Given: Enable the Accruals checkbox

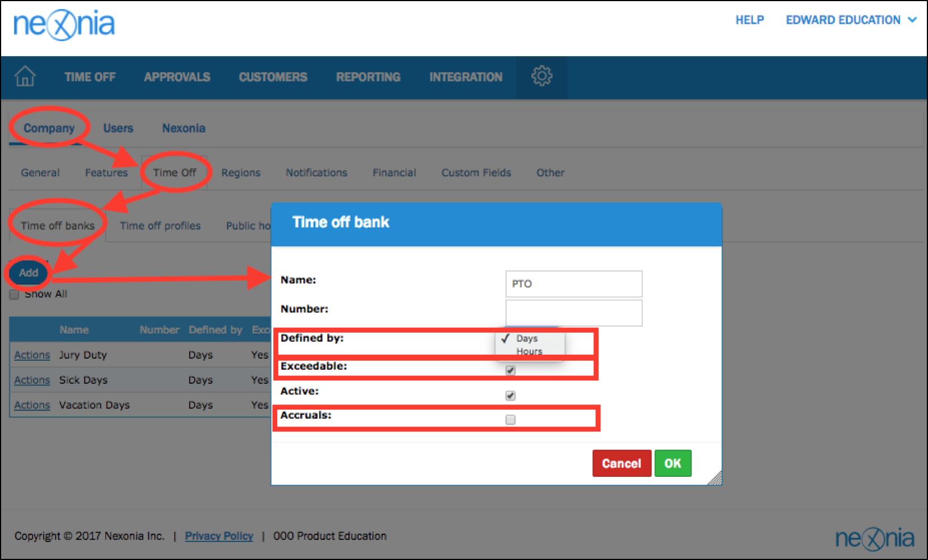Looking at the screenshot, I should click(x=510, y=420).
